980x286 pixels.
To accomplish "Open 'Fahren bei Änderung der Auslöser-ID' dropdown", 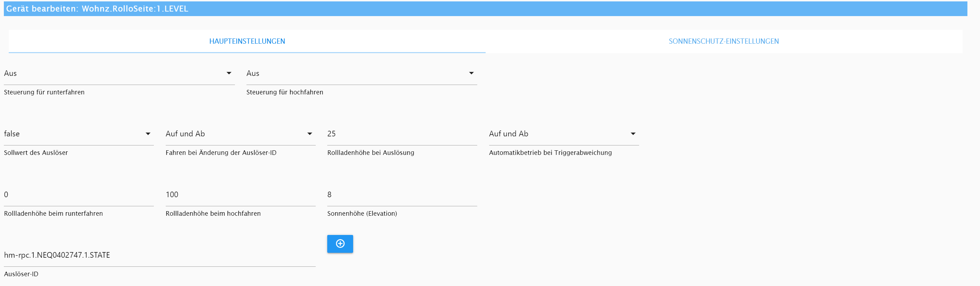I will [x=236, y=134].
